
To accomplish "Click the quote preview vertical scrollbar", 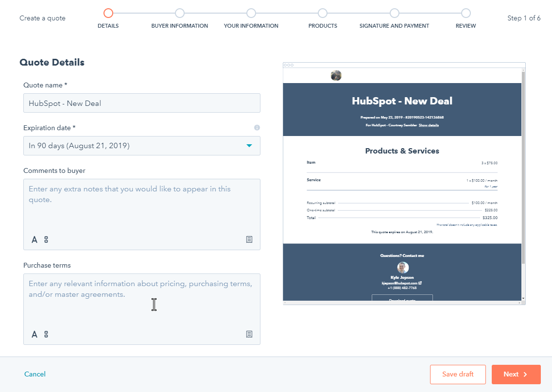I will pos(523,165).
